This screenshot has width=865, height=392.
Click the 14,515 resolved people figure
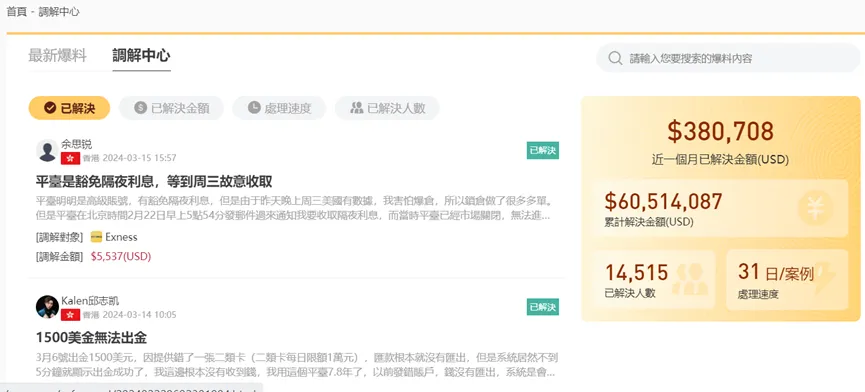(x=637, y=272)
